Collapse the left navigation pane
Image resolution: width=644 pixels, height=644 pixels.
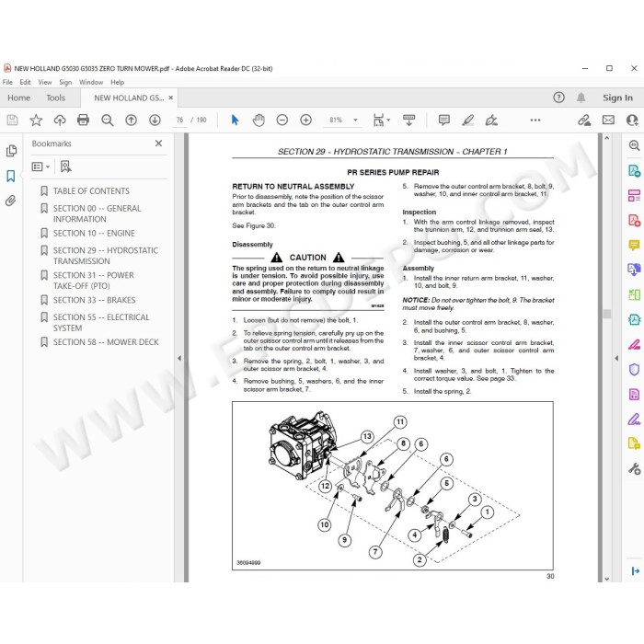click(179, 358)
